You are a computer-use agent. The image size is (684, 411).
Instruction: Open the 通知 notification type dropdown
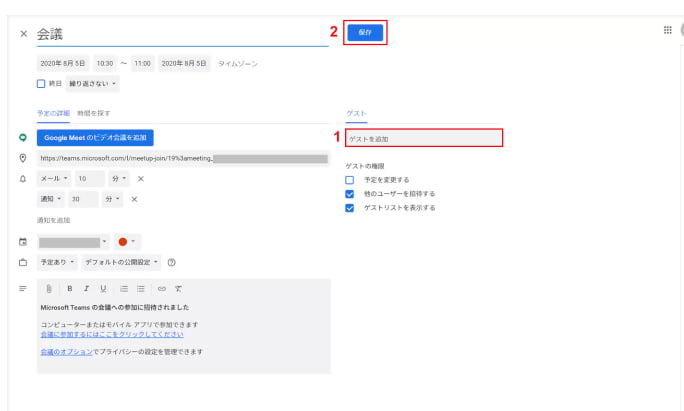(x=51, y=199)
